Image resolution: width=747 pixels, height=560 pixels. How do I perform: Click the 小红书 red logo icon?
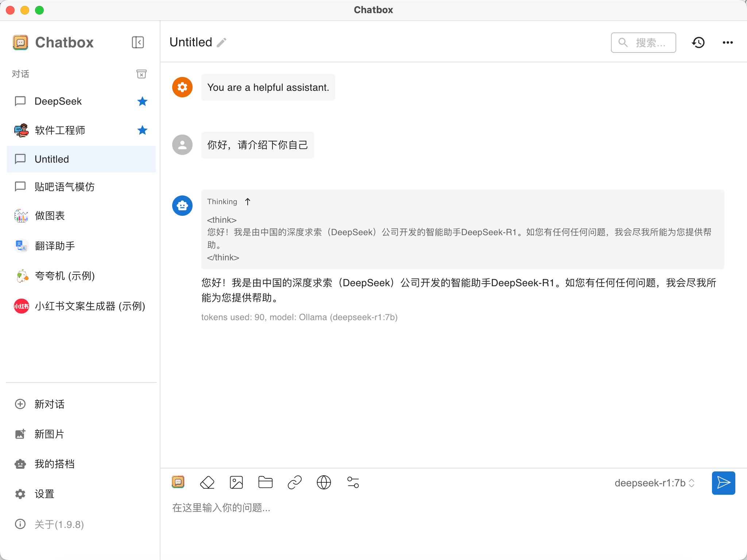click(x=21, y=306)
